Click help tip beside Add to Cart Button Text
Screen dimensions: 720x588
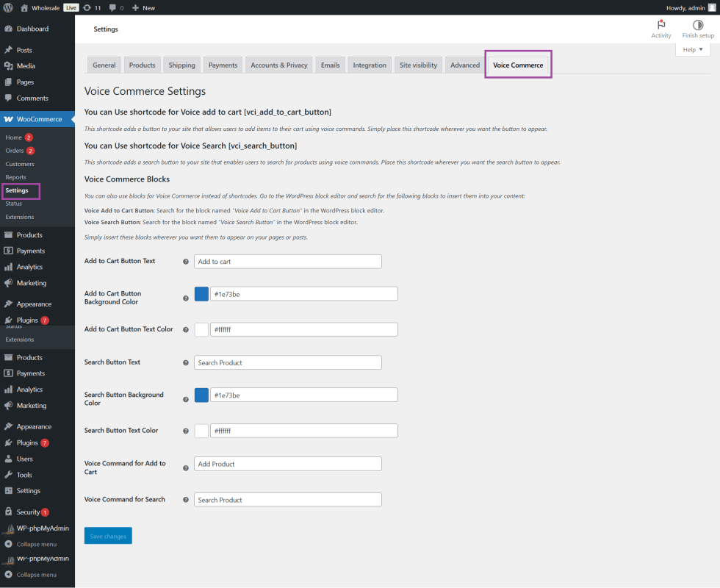tap(185, 262)
